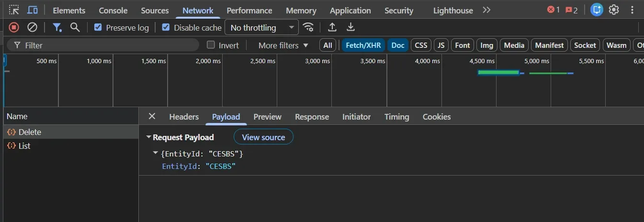
Task: Toggle Disable cache checkbox
Action: [x=166, y=27]
